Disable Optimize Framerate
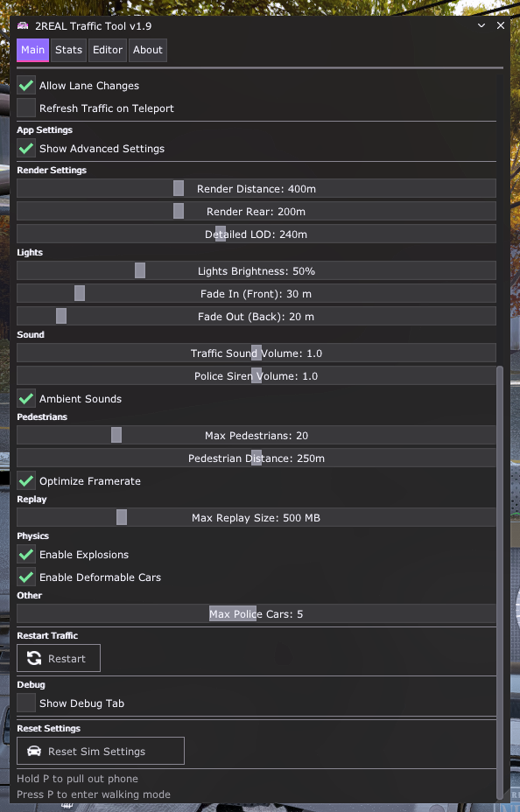520x812 pixels. click(25, 480)
